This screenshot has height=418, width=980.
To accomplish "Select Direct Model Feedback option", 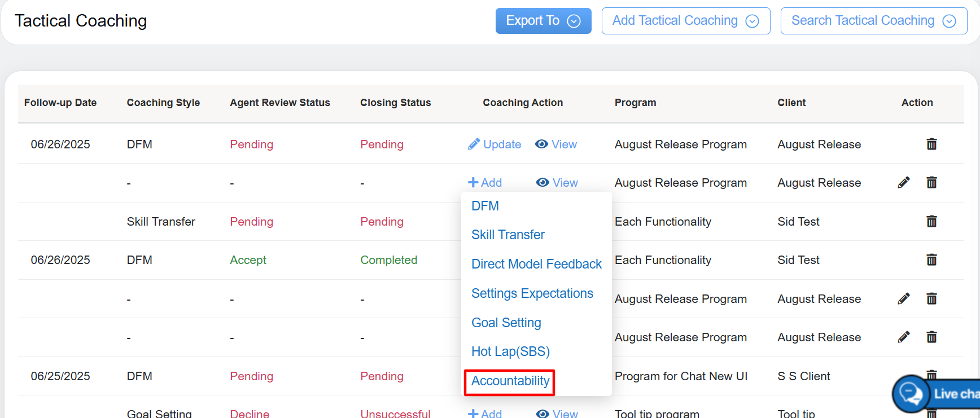I will click(536, 264).
